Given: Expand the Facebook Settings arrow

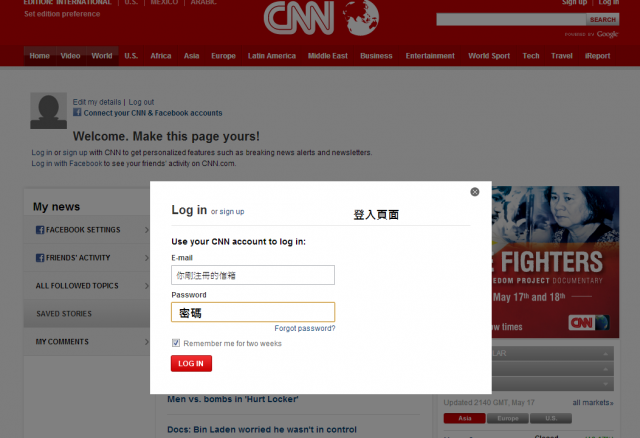Looking at the screenshot, I should (x=146, y=230).
